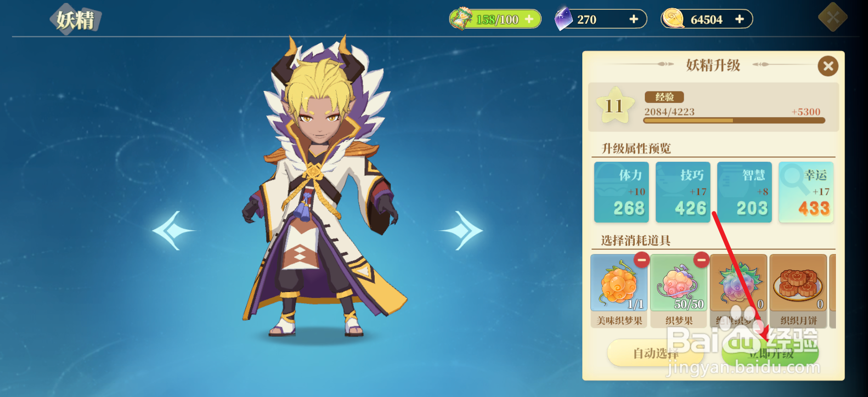Click the green 立即升级 button
Viewport: 868px width, 397px height.
770,353
